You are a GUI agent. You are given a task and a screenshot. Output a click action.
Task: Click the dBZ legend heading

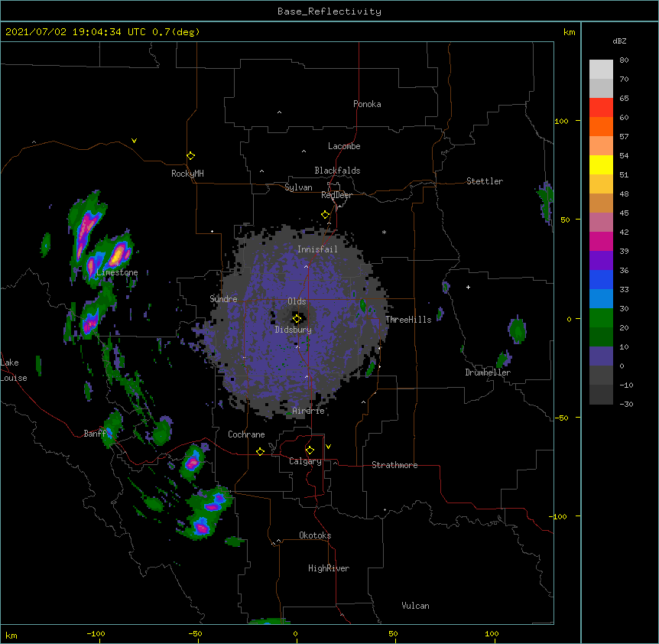619,41
